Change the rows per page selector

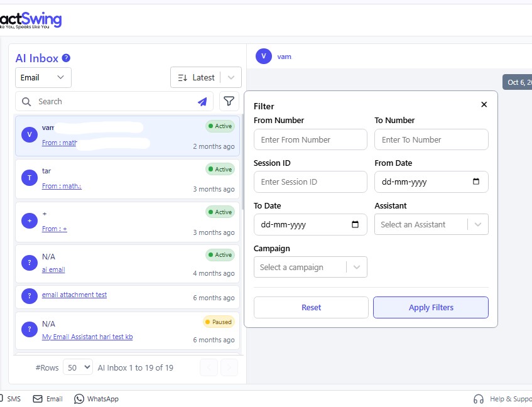point(78,367)
